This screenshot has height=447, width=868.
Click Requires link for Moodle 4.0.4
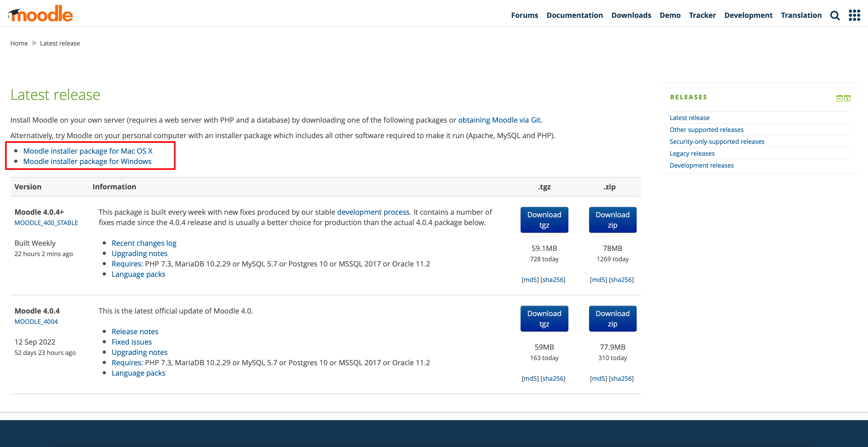(127, 363)
